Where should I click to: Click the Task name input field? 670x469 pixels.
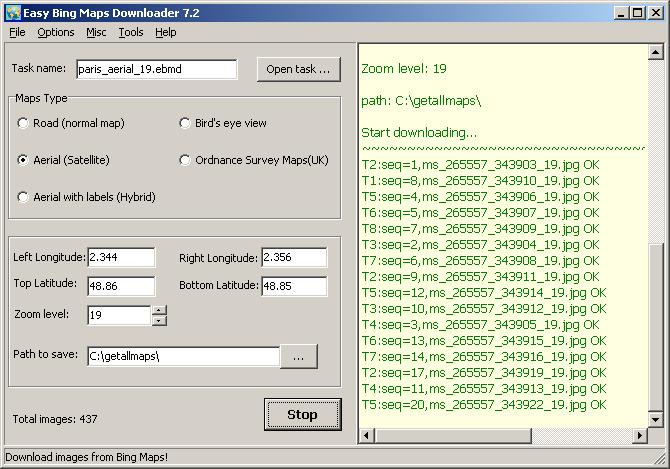pyautogui.click(x=155, y=69)
